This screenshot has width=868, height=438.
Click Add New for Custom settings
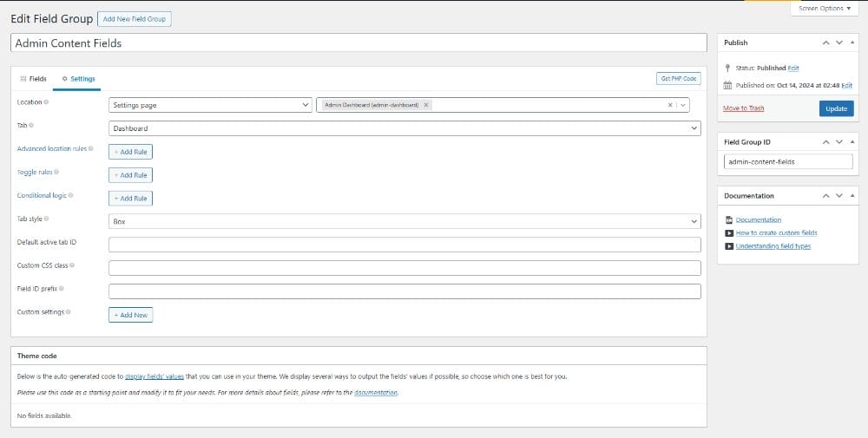point(131,315)
